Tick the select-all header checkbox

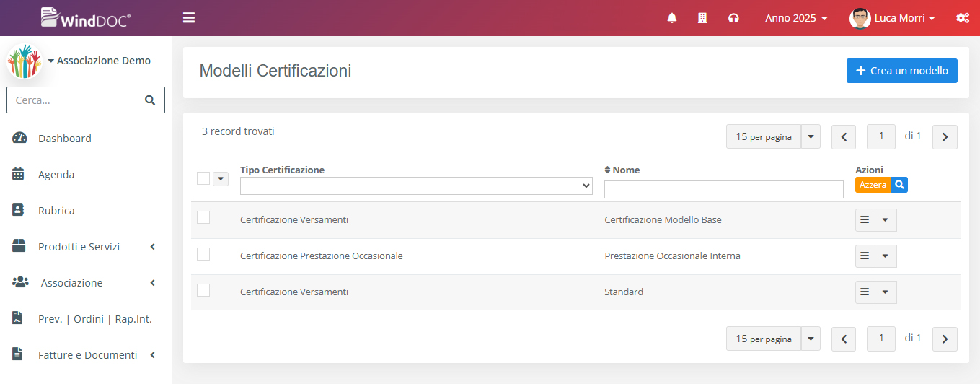point(203,178)
